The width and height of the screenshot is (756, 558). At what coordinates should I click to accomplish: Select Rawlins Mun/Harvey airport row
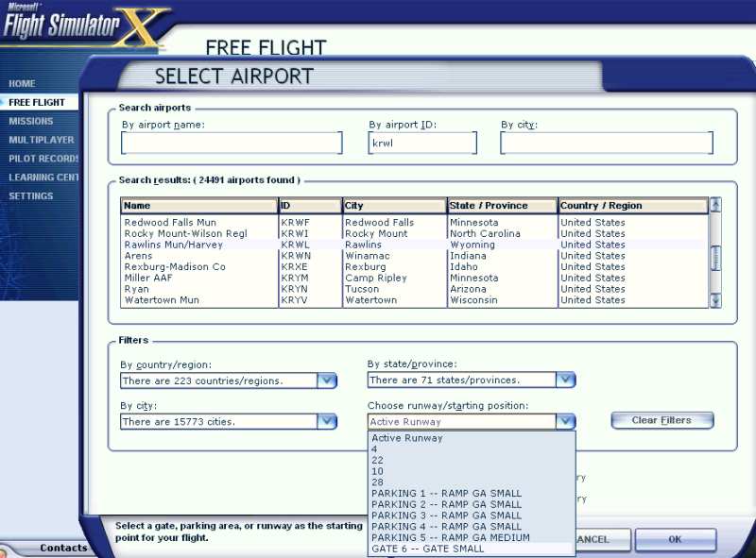pos(198,245)
